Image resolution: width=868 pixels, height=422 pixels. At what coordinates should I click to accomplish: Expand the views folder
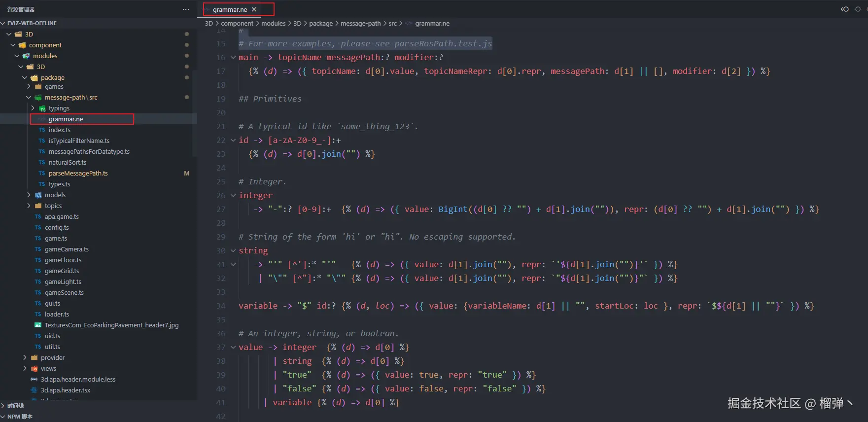pyautogui.click(x=25, y=368)
